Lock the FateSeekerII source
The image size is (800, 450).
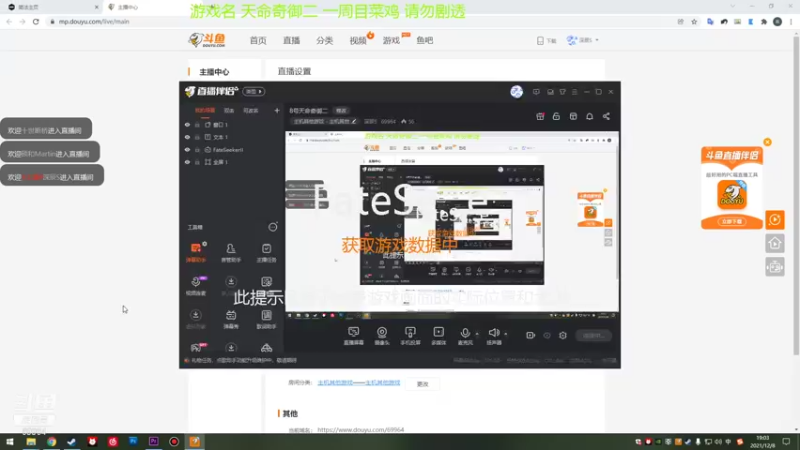pyautogui.click(x=197, y=149)
